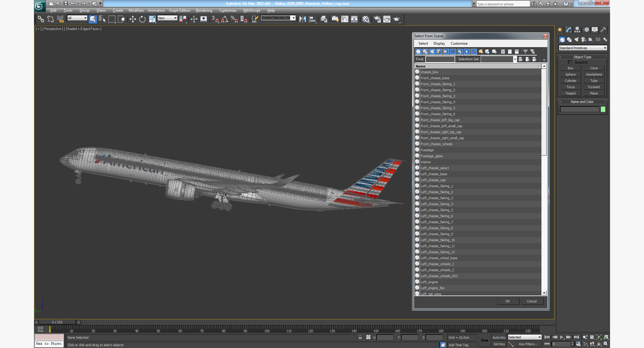Image resolution: width=644 pixels, height=348 pixels.
Task: Select the Select and Link tool
Action: (40, 19)
